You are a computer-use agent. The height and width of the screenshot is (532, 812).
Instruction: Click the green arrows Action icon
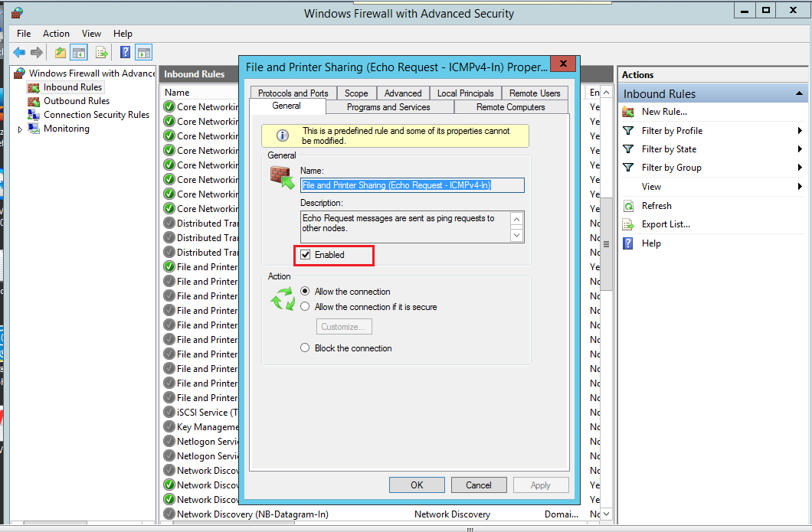point(283,299)
